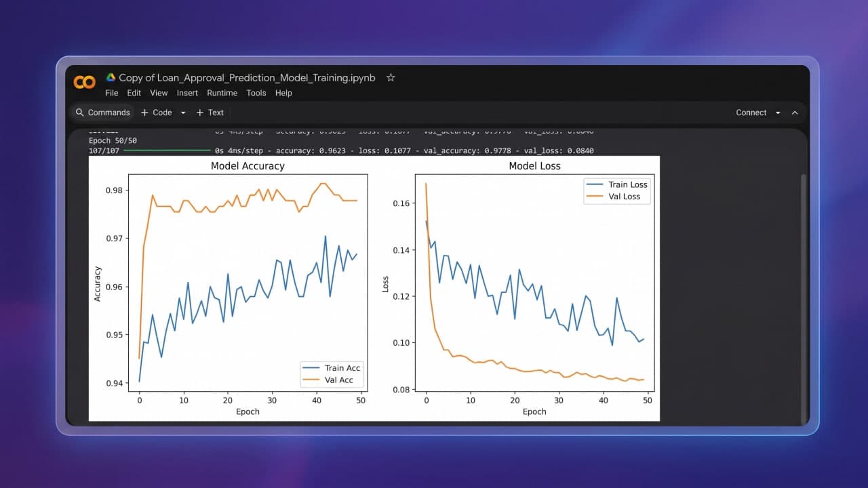Expand the Connect options dropdown arrow
This screenshot has height=488, width=868.
click(778, 113)
